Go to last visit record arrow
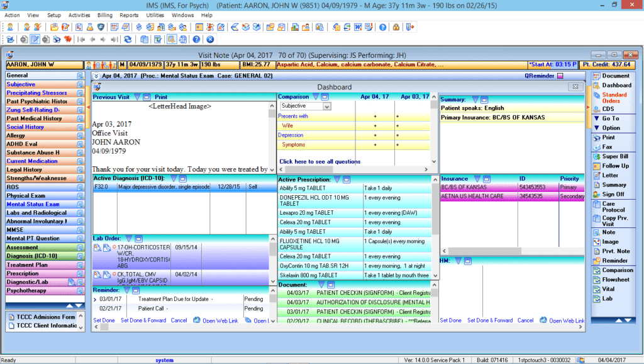 tap(114, 40)
